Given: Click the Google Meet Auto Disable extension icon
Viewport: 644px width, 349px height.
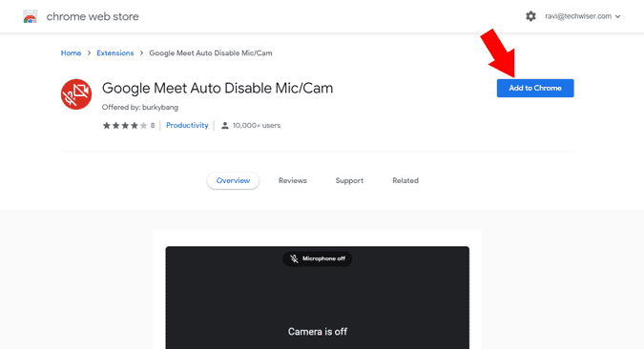Looking at the screenshot, I should point(76,94).
